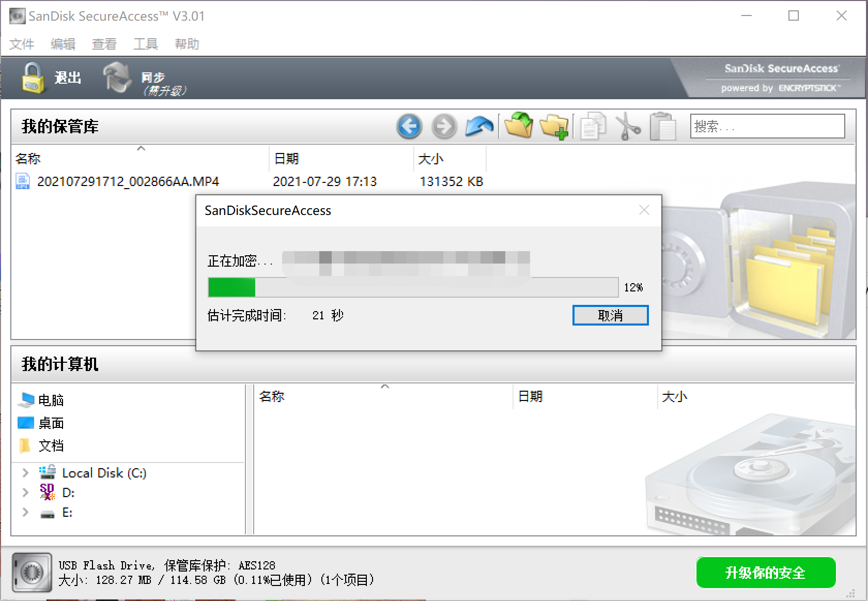Open the 工具 menu
Viewport: 868px width, 601px height.
(x=146, y=44)
